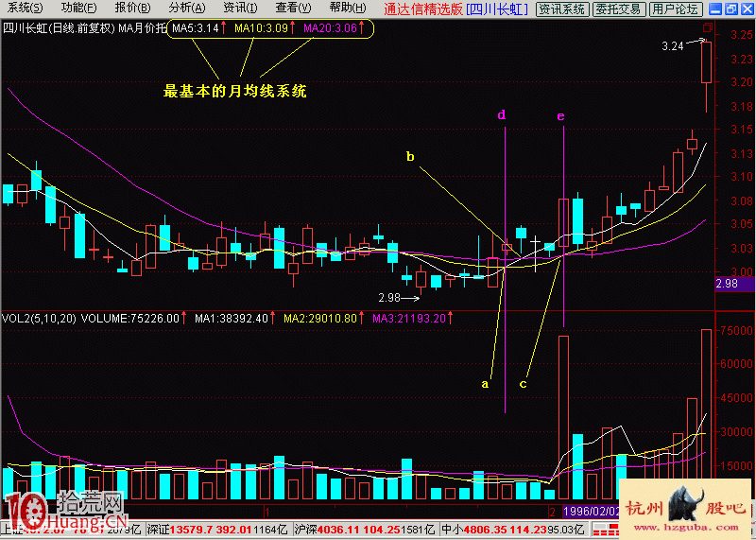Click the 中小 4806.35 index in status bar

(x=513, y=529)
